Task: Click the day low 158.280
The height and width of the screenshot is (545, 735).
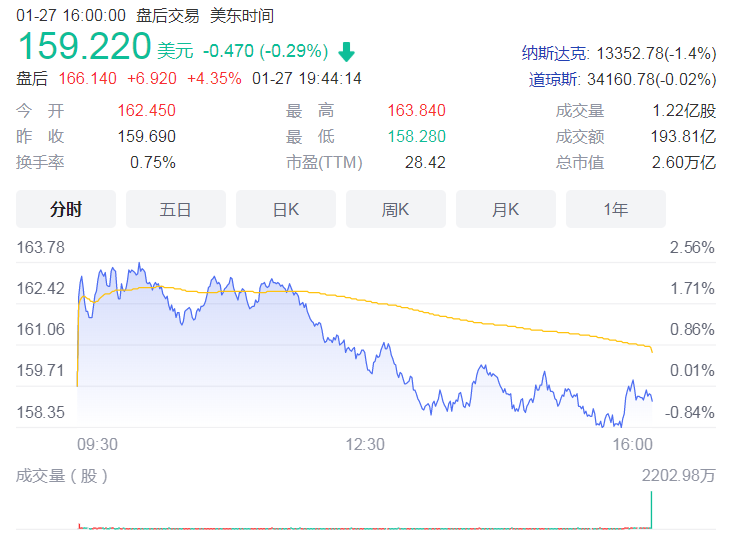Action: pos(416,136)
